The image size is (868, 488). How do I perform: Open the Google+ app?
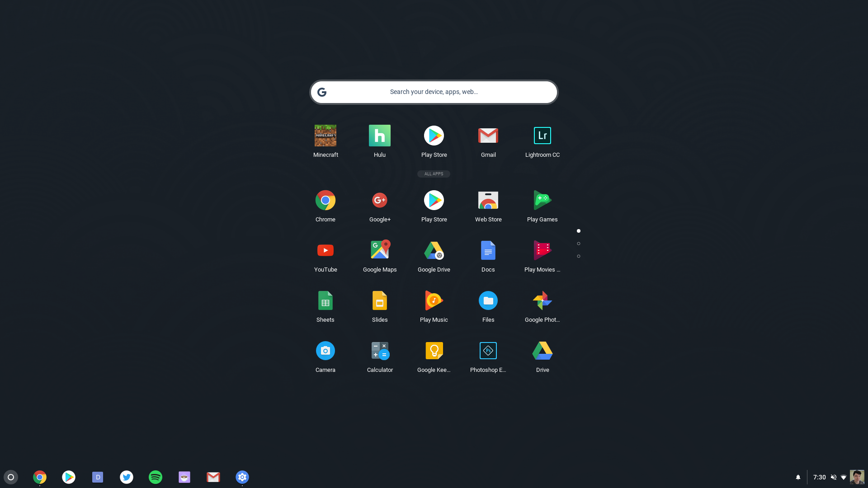click(380, 200)
